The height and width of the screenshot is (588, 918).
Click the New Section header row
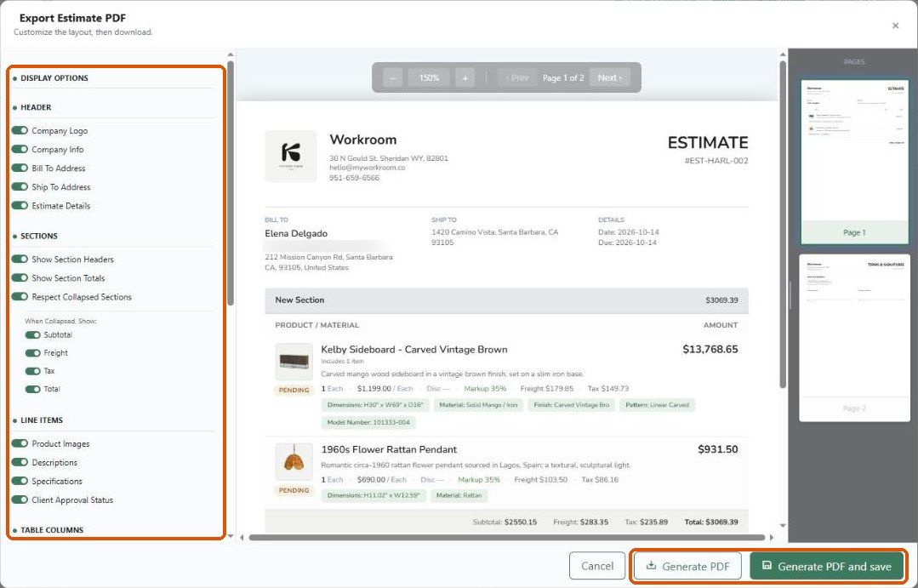[x=506, y=300]
